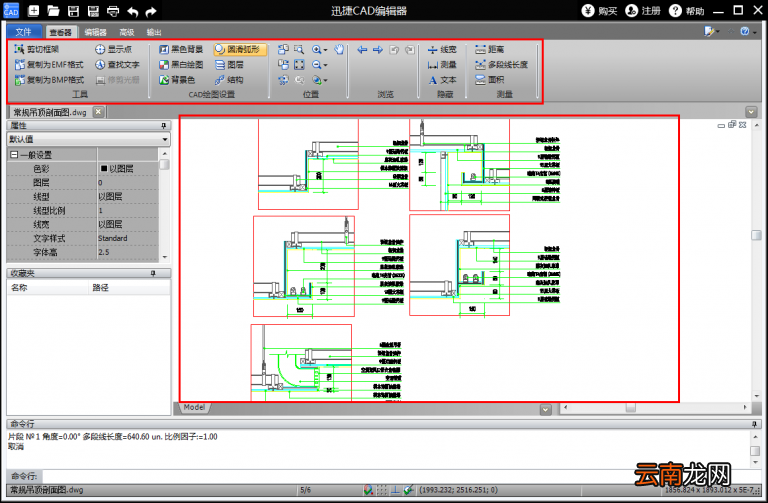The height and width of the screenshot is (503, 768).
Task: Open the 文件 file menu
Action: [24, 32]
